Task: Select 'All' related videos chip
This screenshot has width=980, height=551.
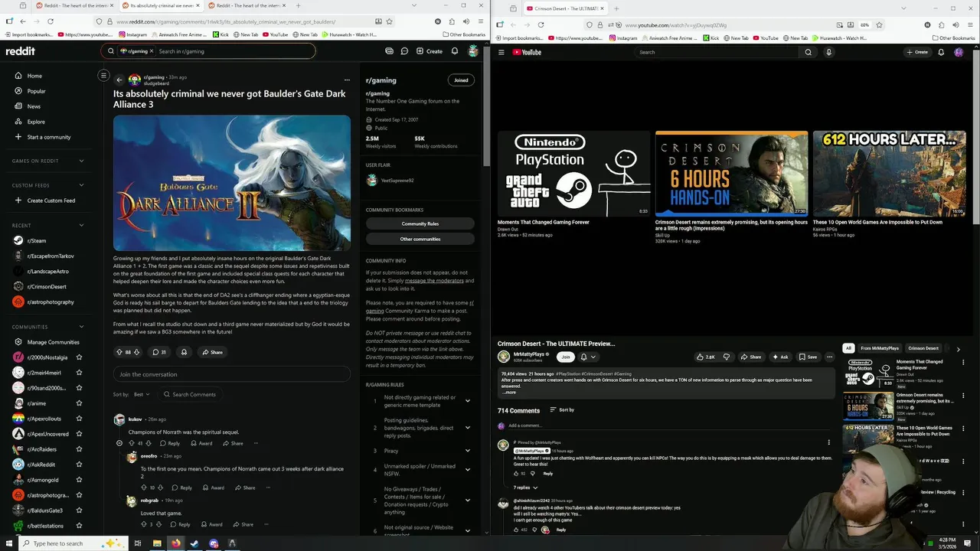Action: (x=848, y=348)
